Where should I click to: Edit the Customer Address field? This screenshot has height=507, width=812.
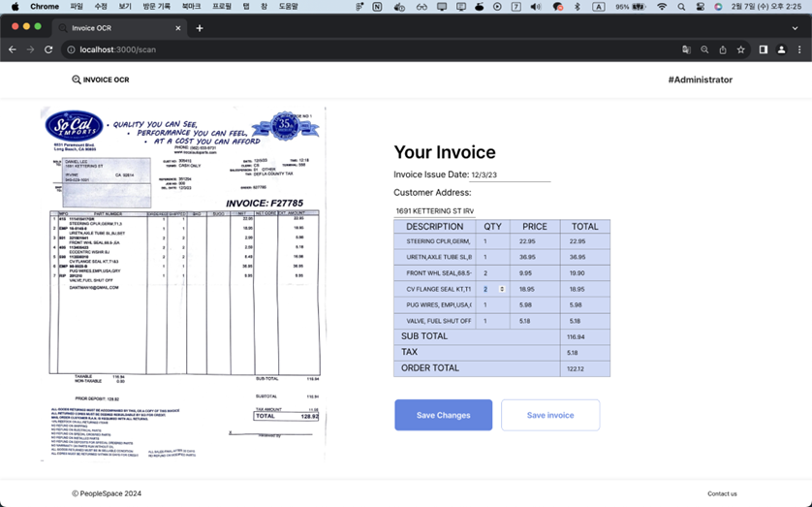tap(434, 210)
